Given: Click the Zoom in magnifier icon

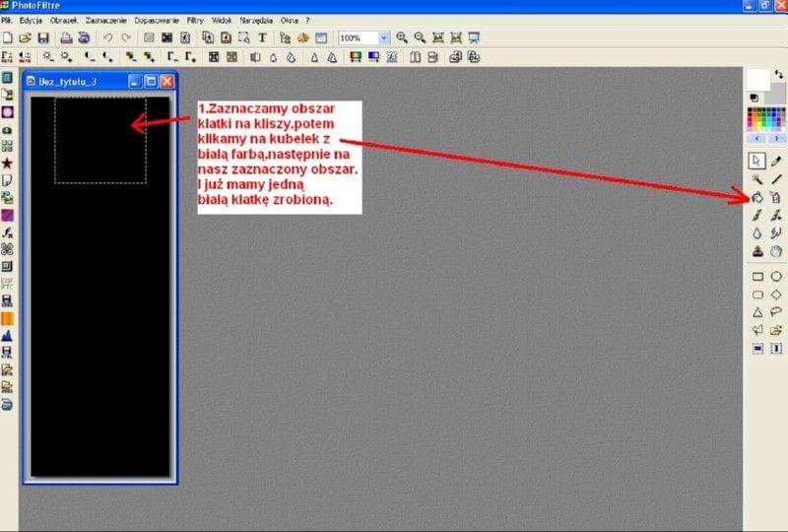Looking at the screenshot, I should click(x=402, y=37).
